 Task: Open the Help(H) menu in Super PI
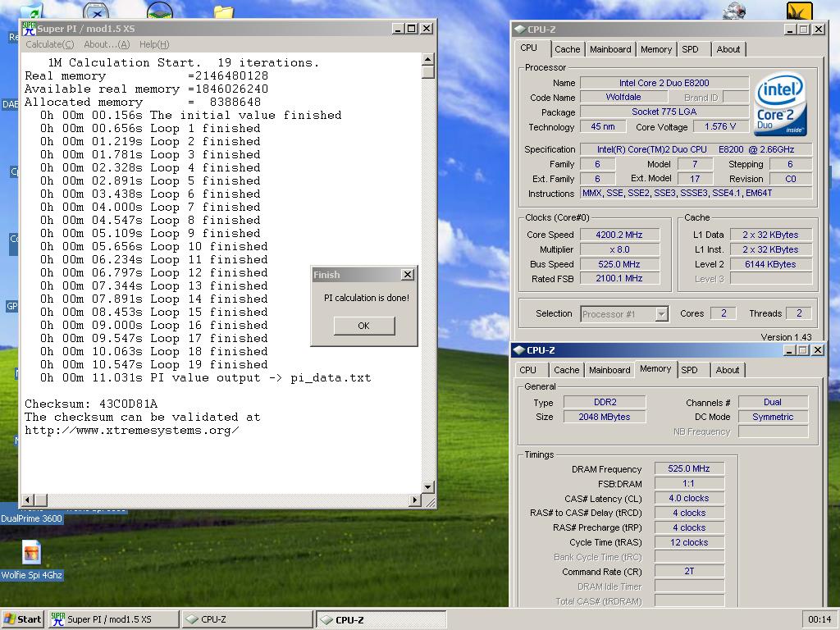(x=154, y=44)
